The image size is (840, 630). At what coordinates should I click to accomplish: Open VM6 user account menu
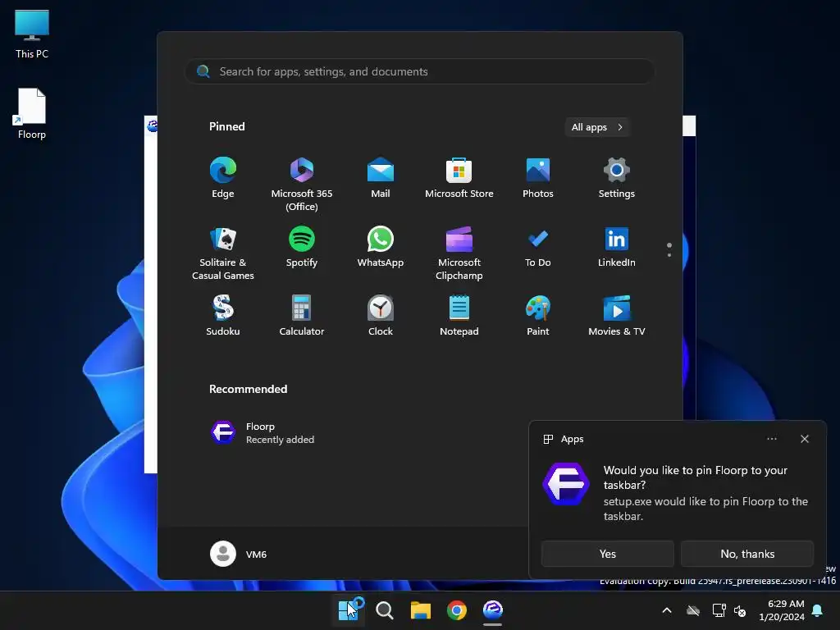(x=239, y=554)
